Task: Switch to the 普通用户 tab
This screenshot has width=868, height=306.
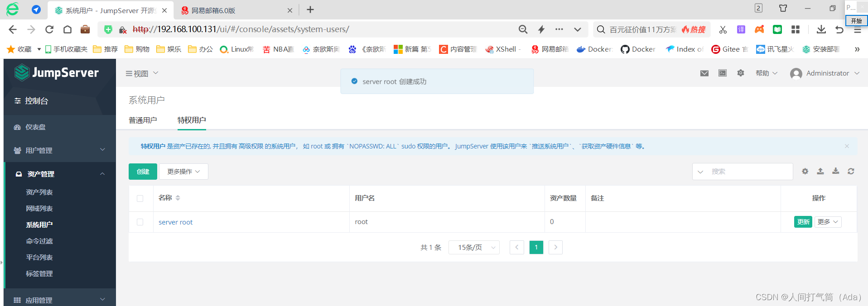Action: coord(143,120)
